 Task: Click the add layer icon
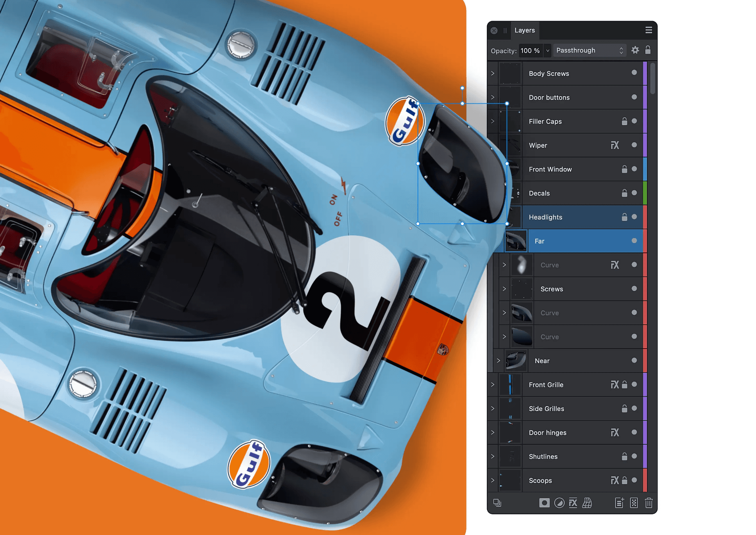pos(619,503)
